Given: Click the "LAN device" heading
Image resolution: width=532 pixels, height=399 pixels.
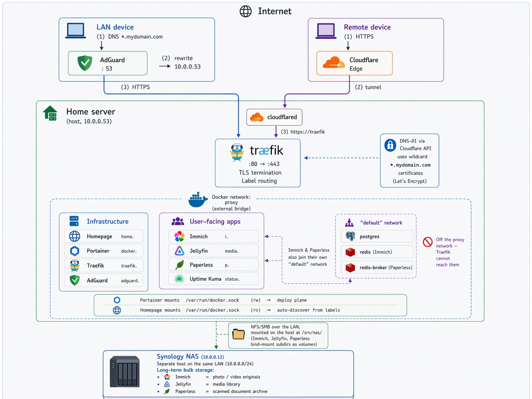Looking at the screenshot, I should [115, 27].
